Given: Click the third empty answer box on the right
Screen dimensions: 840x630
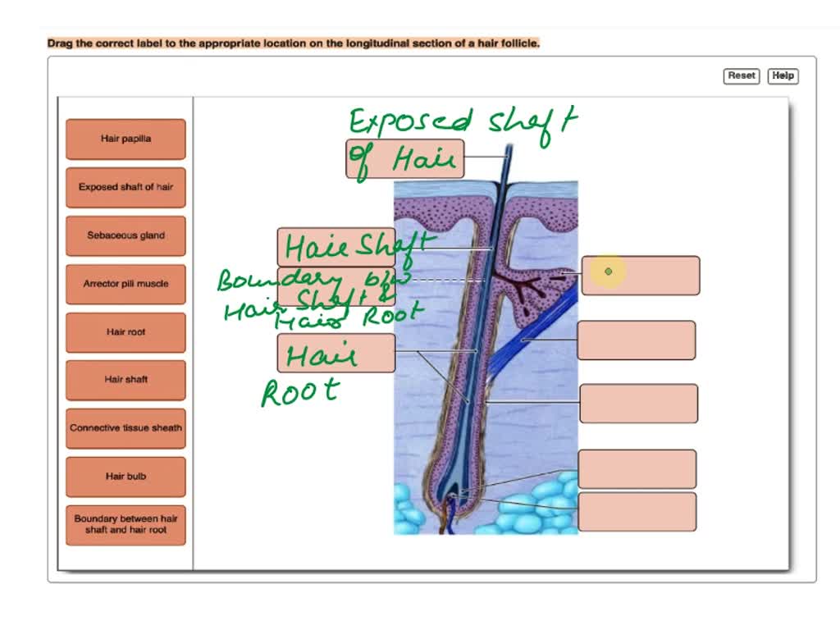Looking at the screenshot, I should click(x=638, y=403).
